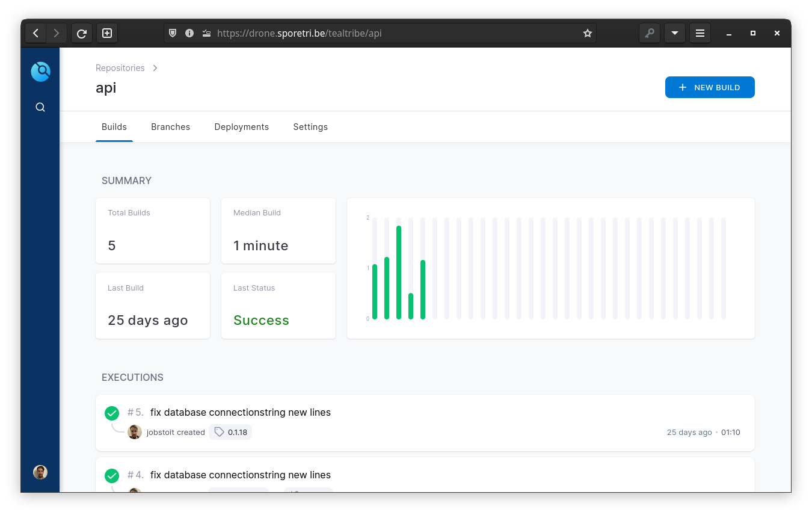The height and width of the screenshot is (515, 812).
Task: Go back with the browser back arrow
Action: [35, 33]
